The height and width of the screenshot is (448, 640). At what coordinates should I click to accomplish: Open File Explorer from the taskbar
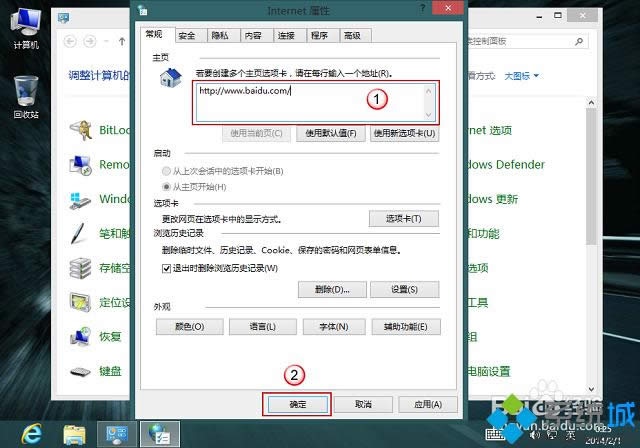click(74, 435)
